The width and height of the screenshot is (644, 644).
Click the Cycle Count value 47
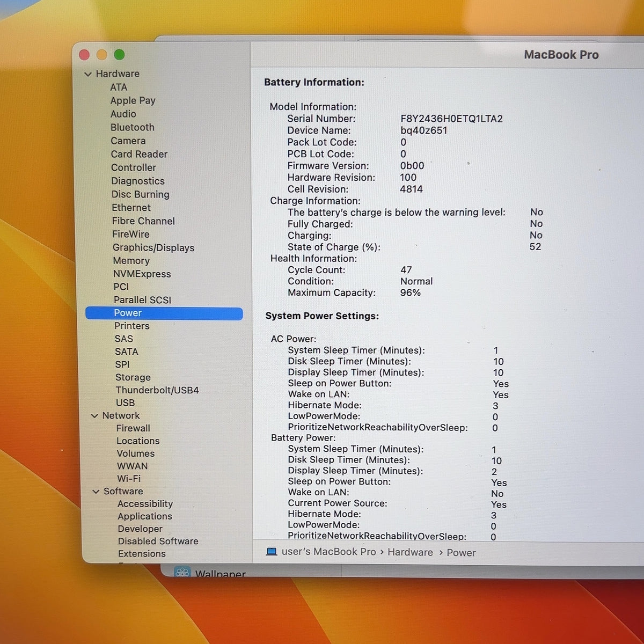point(406,270)
